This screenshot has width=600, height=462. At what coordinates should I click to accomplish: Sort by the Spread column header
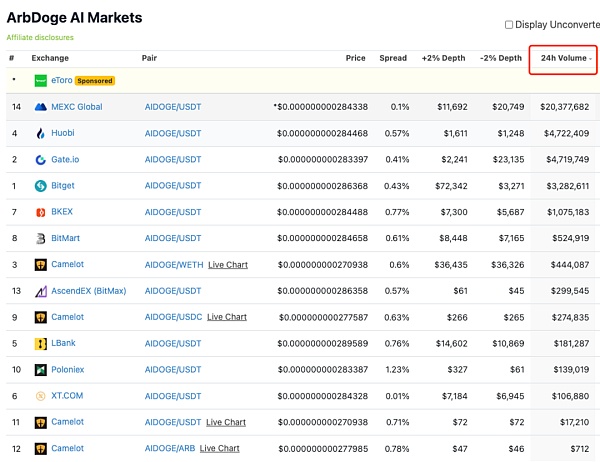point(392,58)
